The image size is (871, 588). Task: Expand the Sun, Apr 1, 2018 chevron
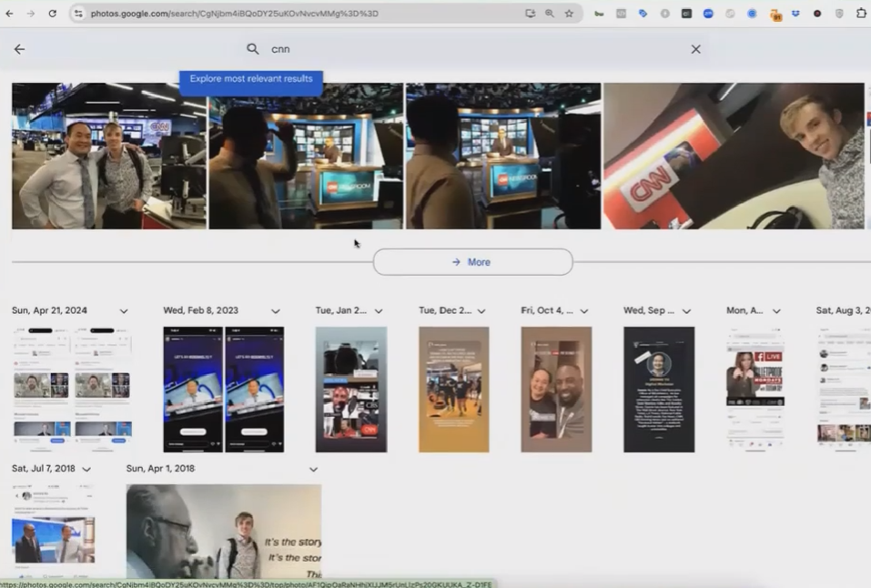[x=313, y=469]
